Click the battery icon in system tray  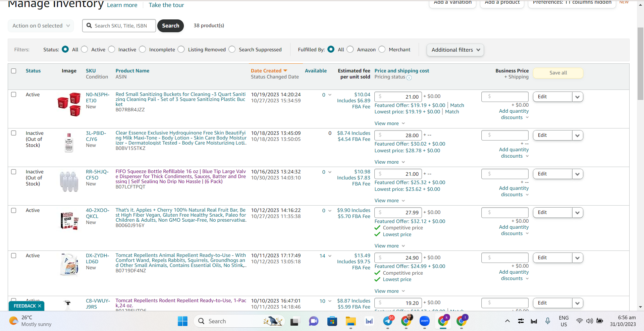coord(600,321)
